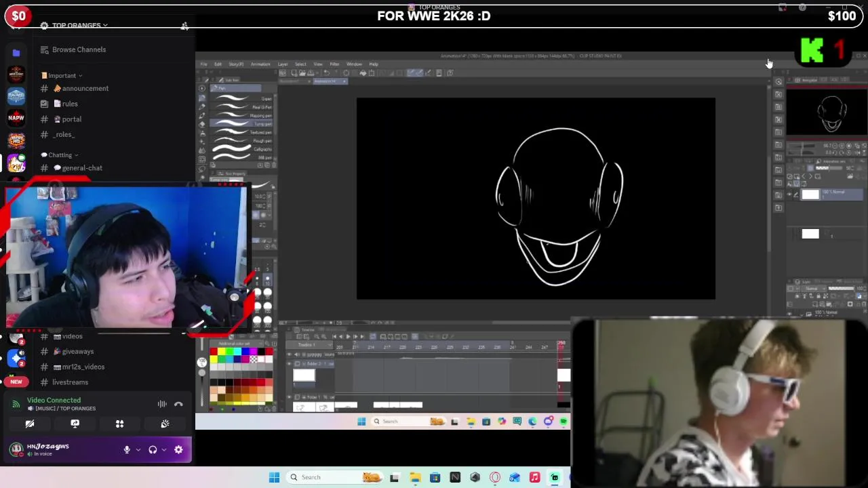Image resolution: width=868 pixels, height=488 pixels.
Task: Go to next frame in timeline
Action: (355, 337)
